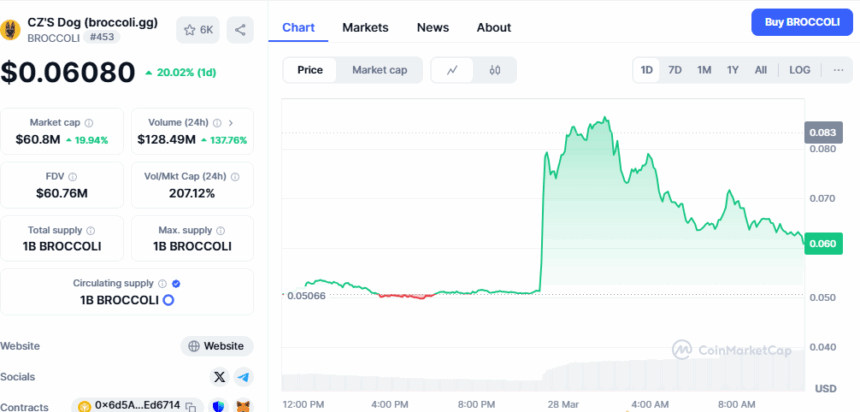Open the share icon button
This screenshot has height=412, width=860.
[x=240, y=30]
